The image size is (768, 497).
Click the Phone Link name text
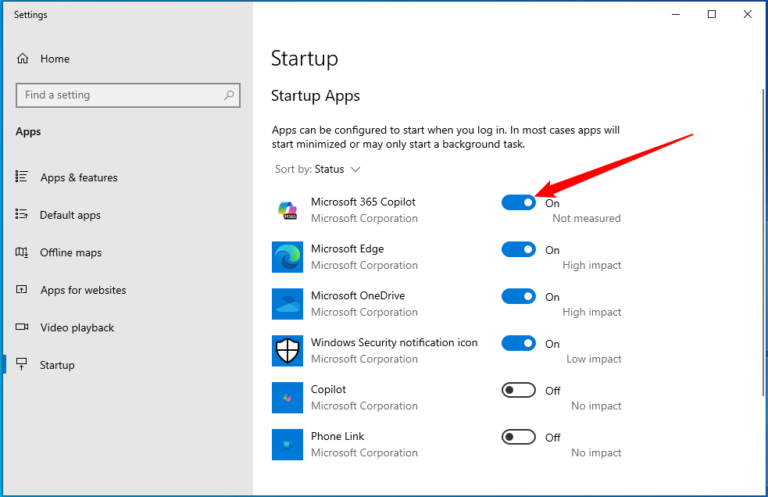click(x=337, y=436)
